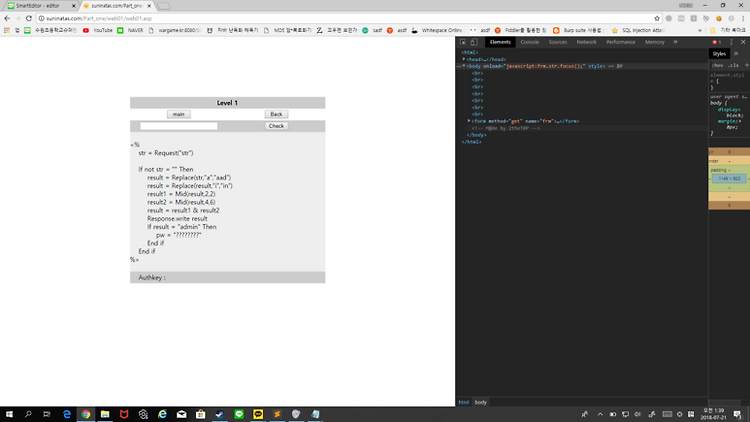Screen dimensions: 750x422
Task: Select the 'M@de by 2theT0P' comment line
Action: tap(506, 128)
